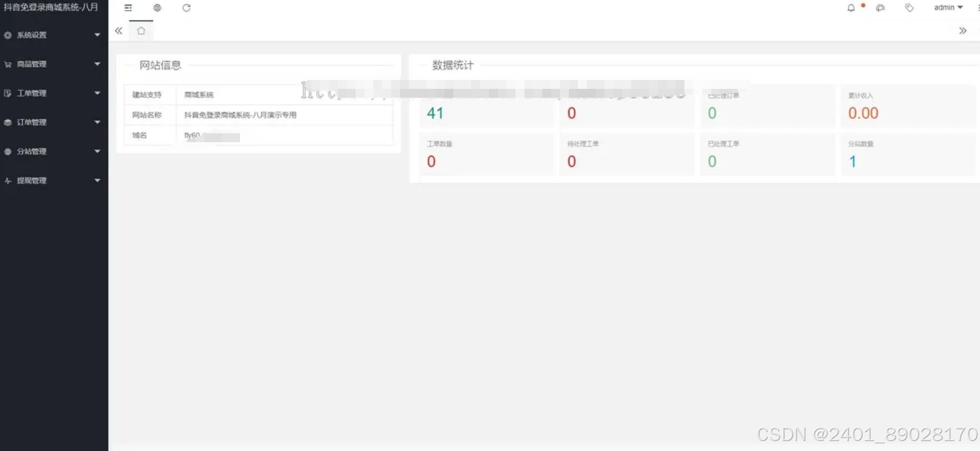Open the admin user dropdown
This screenshot has width=980, height=451.
[x=948, y=8]
